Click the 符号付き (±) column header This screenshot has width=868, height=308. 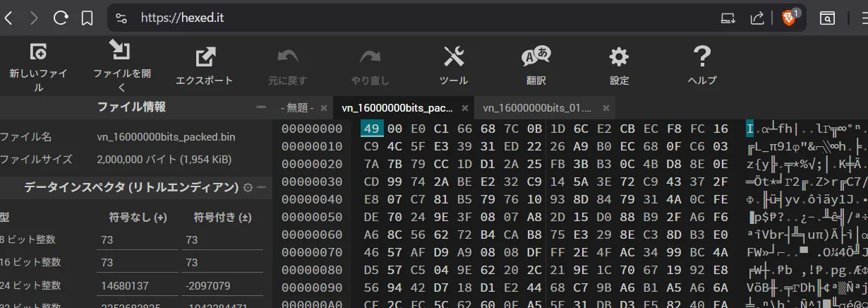coord(222,216)
